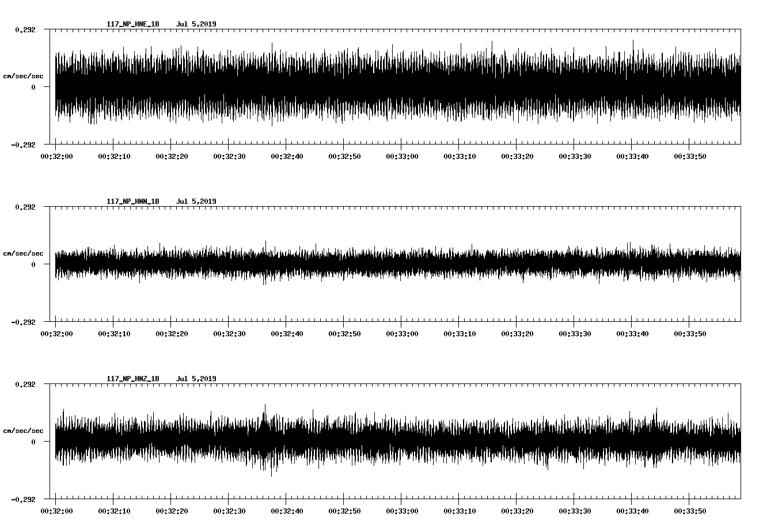Click the 00:33:00 time label under HNZ plot
Screen dimensions: 782x532
click(x=402, y=511)
